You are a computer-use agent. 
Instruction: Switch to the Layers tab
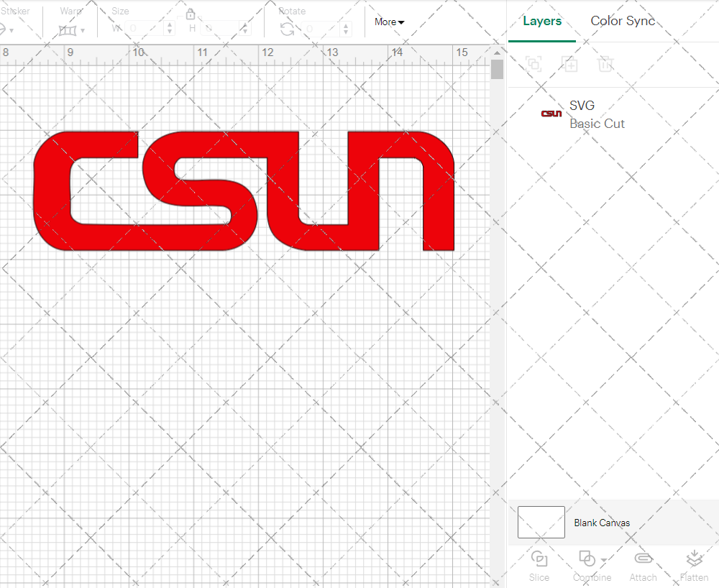(542, 21)
